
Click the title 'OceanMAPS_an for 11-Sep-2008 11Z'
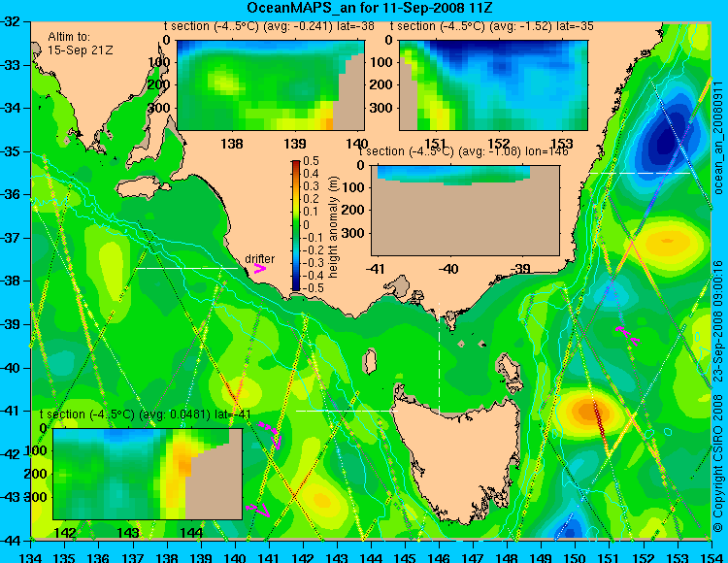pyautogui.click(x=369, y=8)
